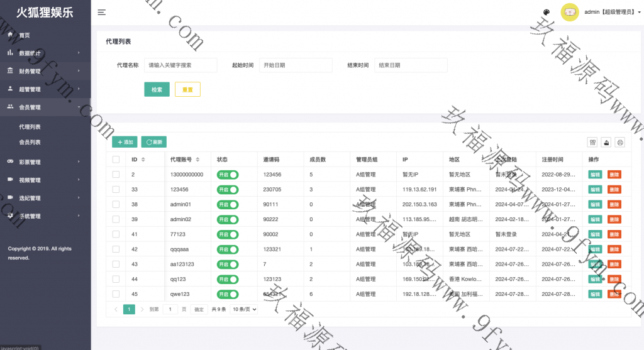Select all rows with header checkbox
This screenshot has width=644, height=350.
coord(116,160)
